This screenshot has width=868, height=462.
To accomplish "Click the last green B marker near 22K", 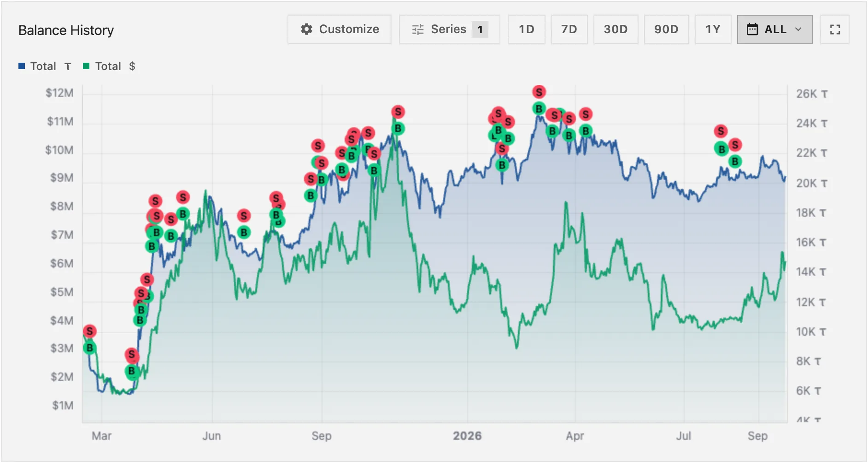I will click(x=735, y=161).
